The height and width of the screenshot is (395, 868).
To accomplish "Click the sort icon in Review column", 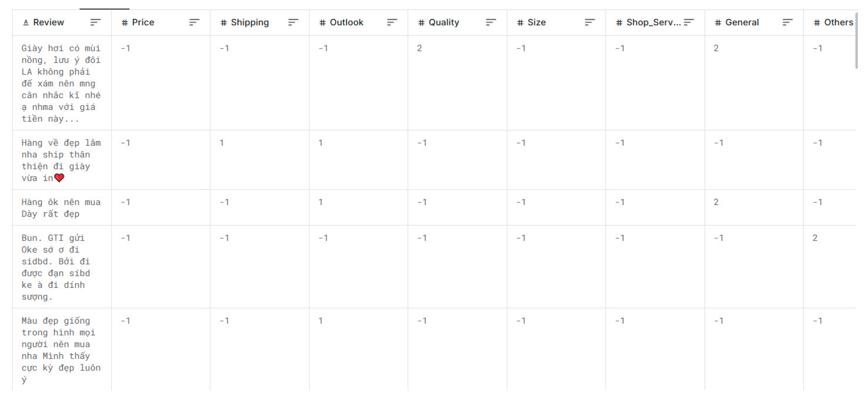I will (x=95, y=22).
